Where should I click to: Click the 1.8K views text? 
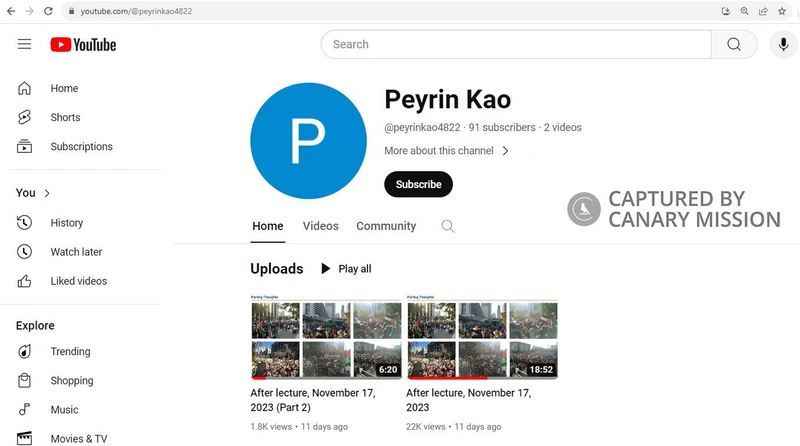coord(271,427)
